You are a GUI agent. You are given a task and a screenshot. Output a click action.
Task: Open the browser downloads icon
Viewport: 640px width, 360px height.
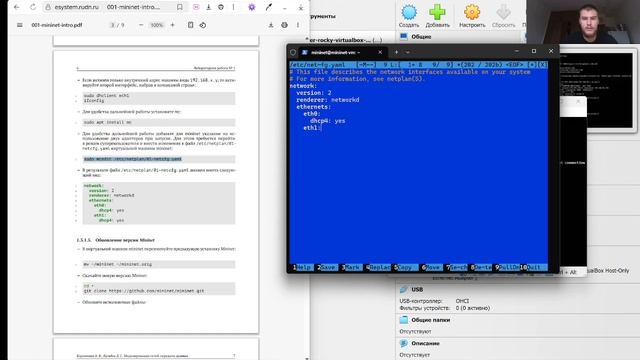pos(209,7)
